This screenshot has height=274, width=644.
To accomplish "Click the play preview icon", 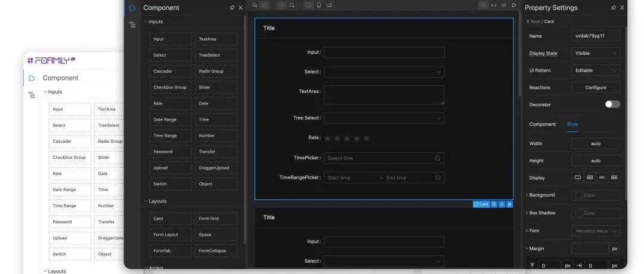I will pos(514,5).
